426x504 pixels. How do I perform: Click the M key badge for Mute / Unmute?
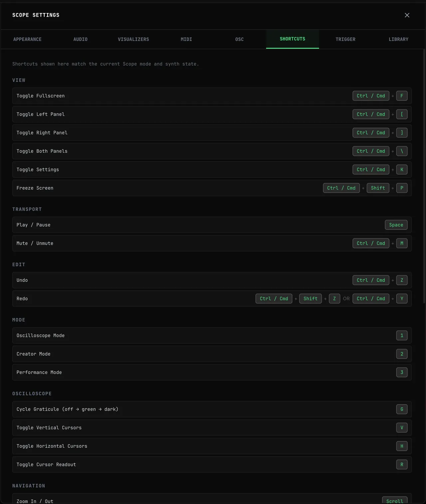point(402,243)
